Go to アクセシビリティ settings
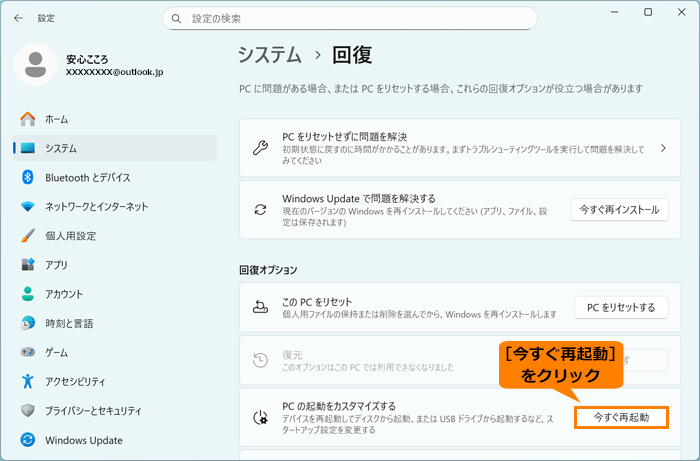The height and width of the screenshot is (461, 700). (x=115, y=382)
